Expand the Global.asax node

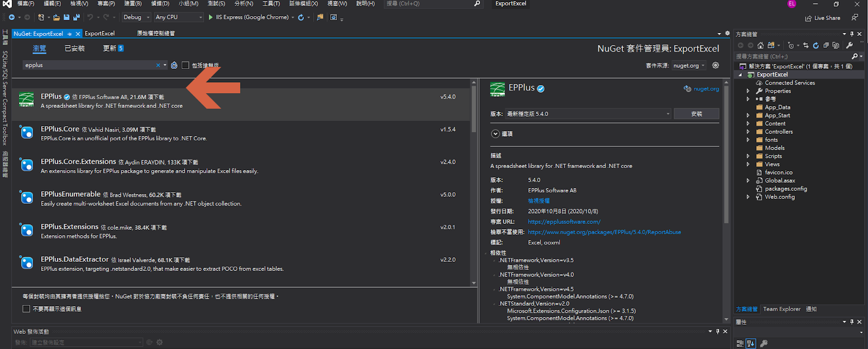748,180
